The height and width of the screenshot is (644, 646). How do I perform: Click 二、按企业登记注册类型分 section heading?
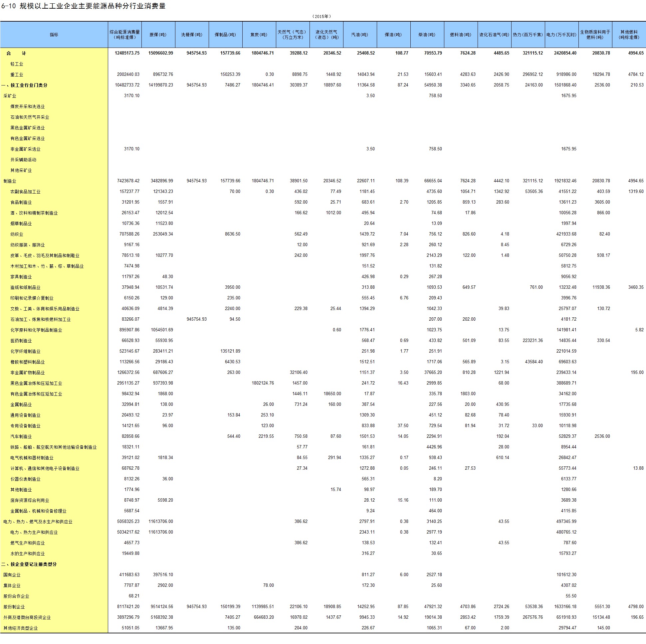pos(29,564)
